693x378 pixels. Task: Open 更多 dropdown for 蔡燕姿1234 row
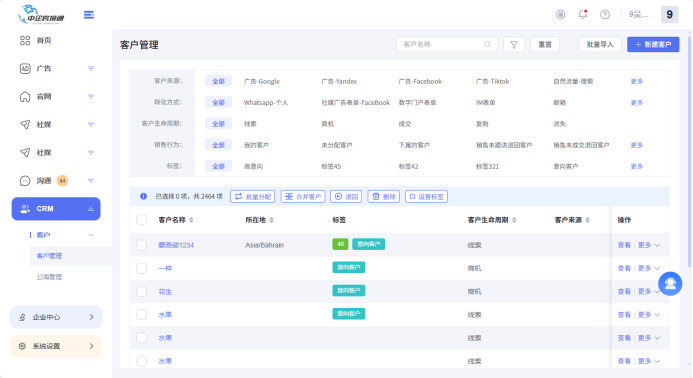[x=649, y=245]
